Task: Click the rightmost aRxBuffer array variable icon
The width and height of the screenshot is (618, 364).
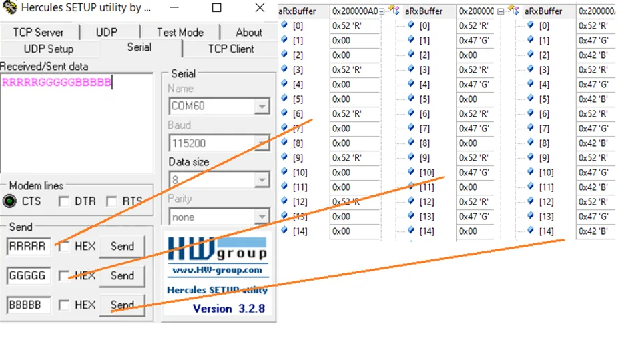Action: (x=514, y=10)
